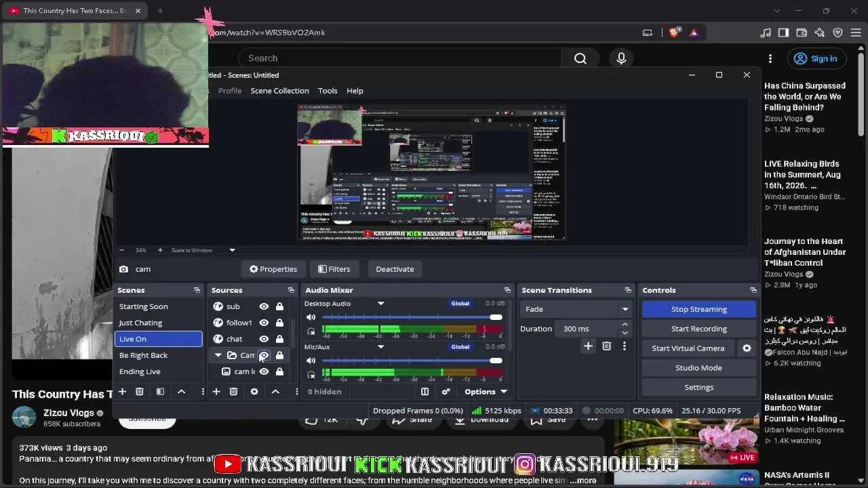Click the Start Recording button
This screenshot has height=488, width=868.
[x=699, y=329]
